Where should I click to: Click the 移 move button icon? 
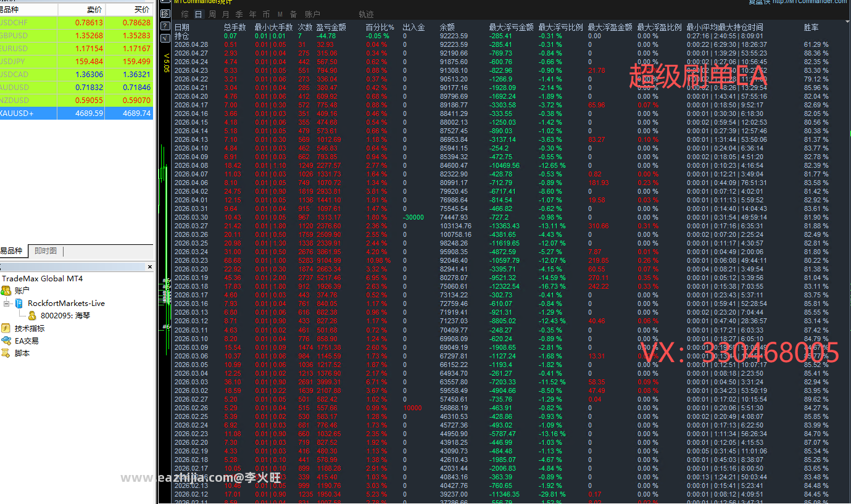(165, 14)
